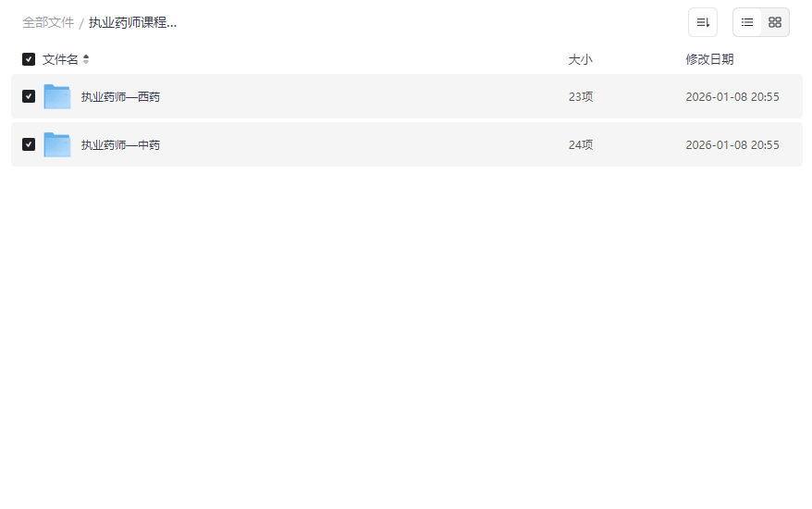This screenshot has width=812, height=509.
Task: Toggle the select-all files checkbox
Action: point(29,59)
